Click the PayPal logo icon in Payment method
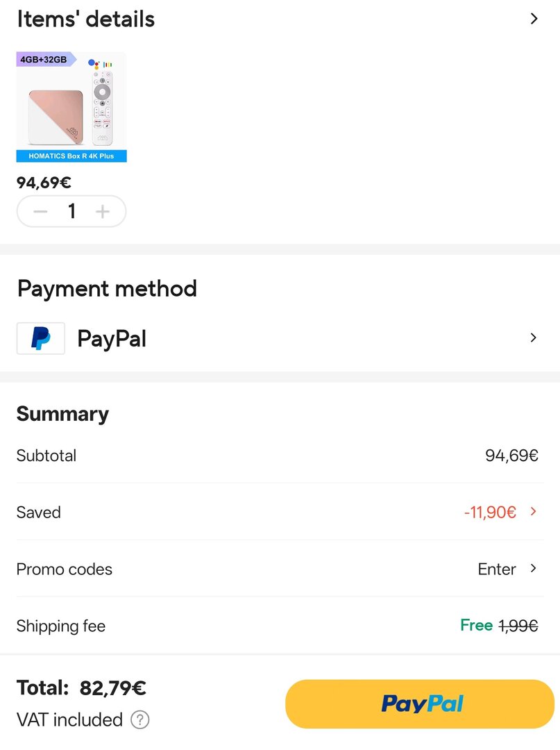This screenshot has height=750, width=560. [x=41, y=339]
